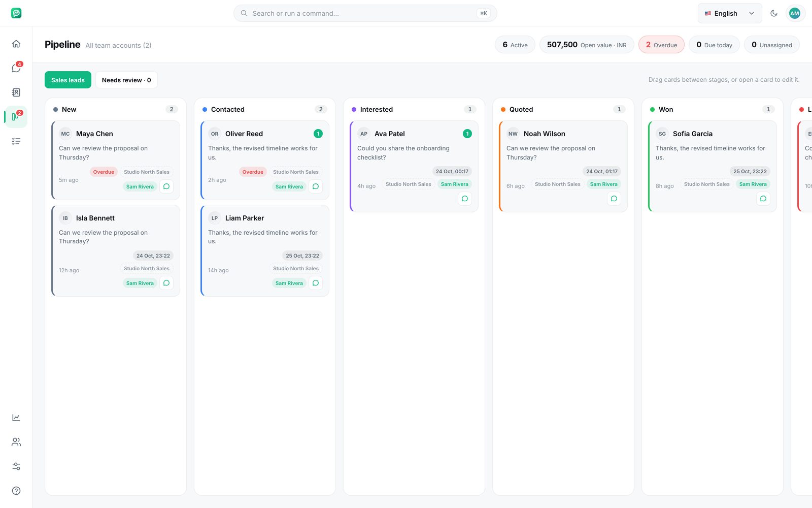
Task: Open Oliver Reed lead card name
Action: (244, 134)
